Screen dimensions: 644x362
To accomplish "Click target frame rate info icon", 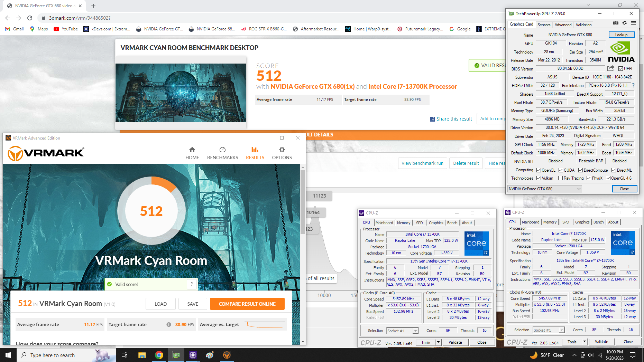I will [169, 324].
